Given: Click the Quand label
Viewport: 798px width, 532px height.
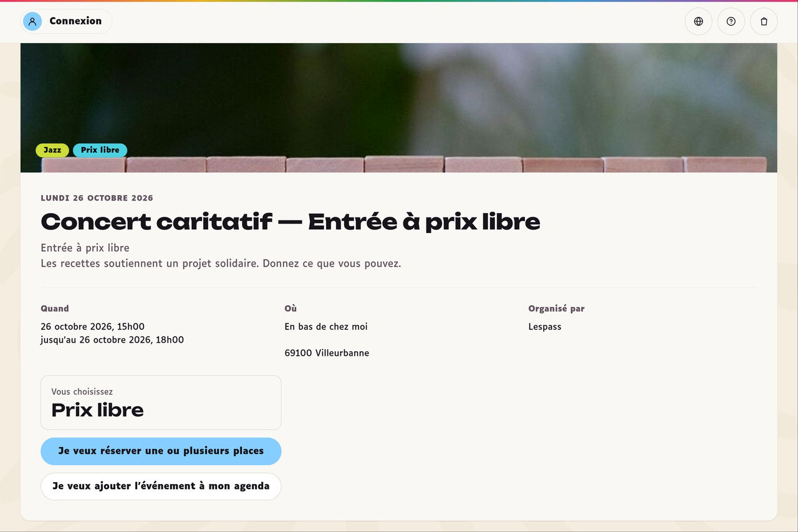Looking at the screenshot, I should (x=55, y=308).
